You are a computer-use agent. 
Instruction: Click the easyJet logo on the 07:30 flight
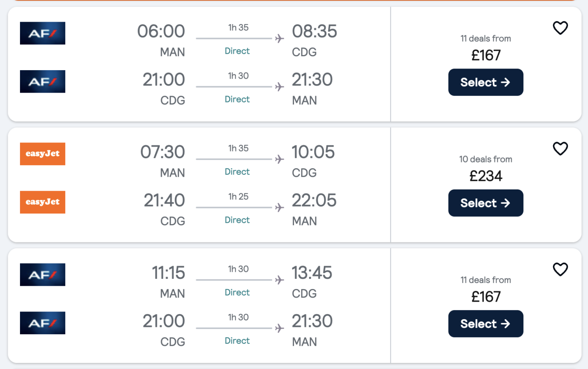[x=42, y=154]
